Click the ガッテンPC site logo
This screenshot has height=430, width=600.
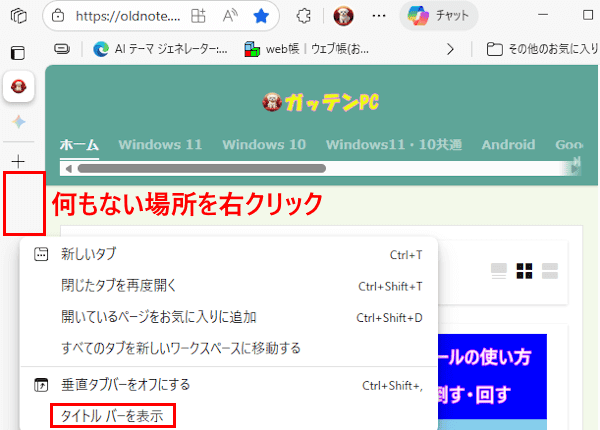[321, 103]
